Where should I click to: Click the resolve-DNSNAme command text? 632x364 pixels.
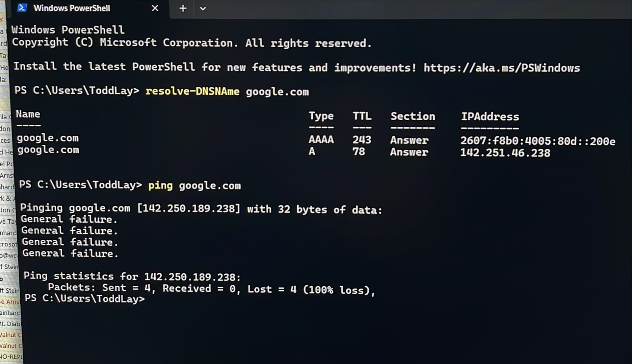pyautogui.click(x=192, y=91)
